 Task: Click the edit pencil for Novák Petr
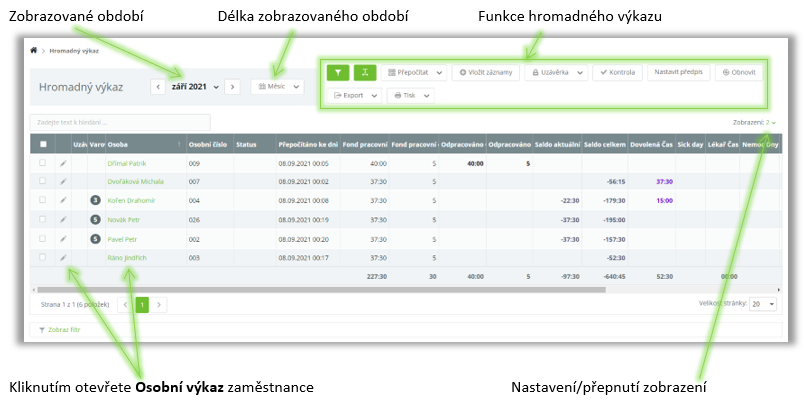tap(62, 219)
